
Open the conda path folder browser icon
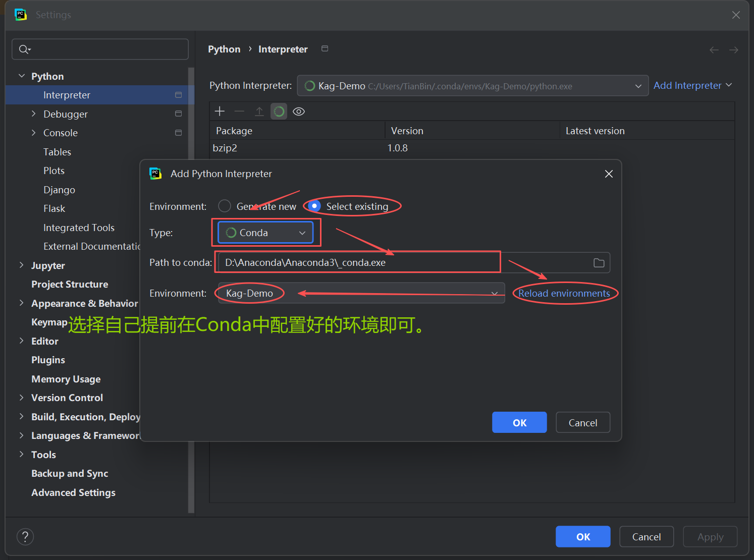599,262
